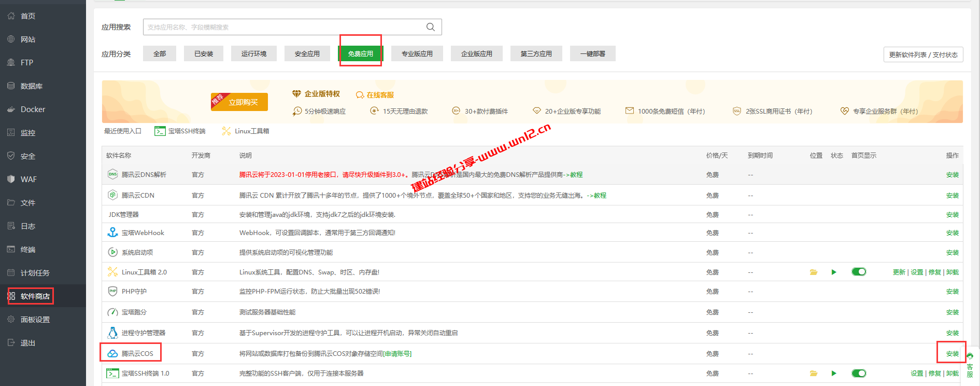980x386 pixels.
Task: Open 申请账号 link in 腾讯云COS row
Action: coord(397,353)
